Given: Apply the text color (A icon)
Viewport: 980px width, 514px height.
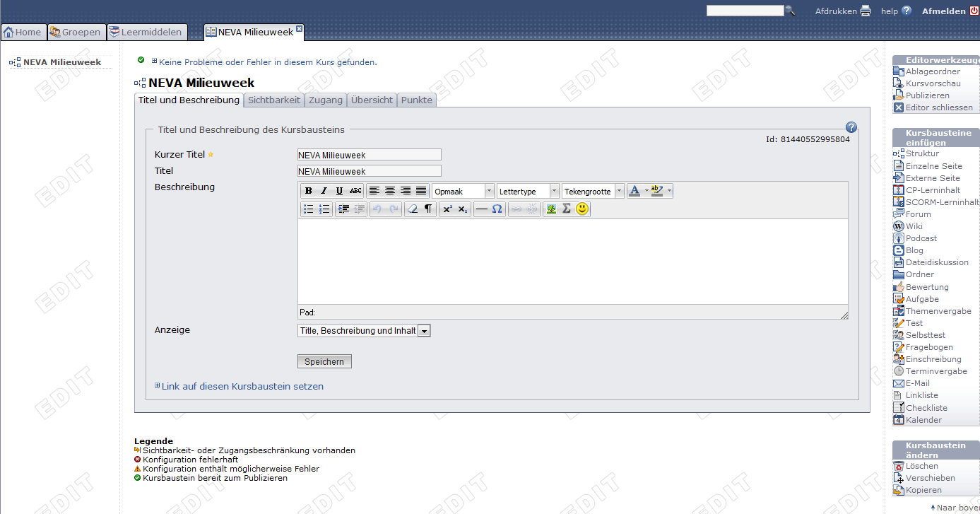Looking at the screenshot, I should pyautogui.click(x=634, y=191).
